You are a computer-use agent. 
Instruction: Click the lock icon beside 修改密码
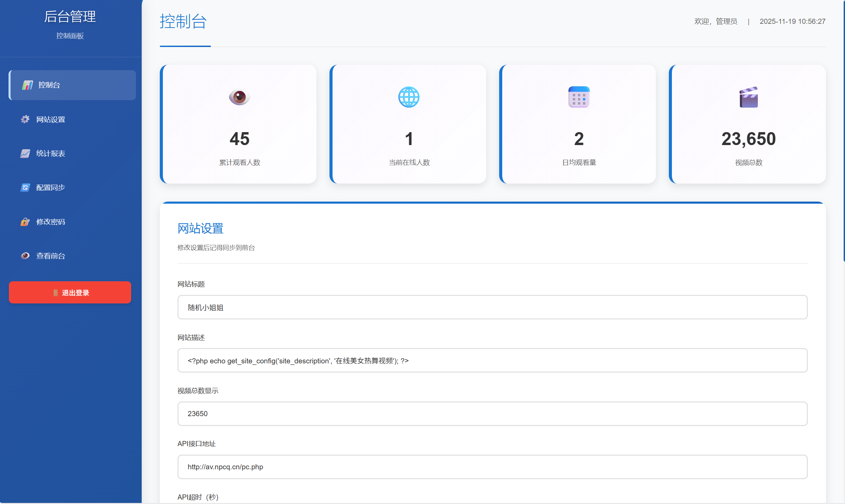tap(25, 221)
